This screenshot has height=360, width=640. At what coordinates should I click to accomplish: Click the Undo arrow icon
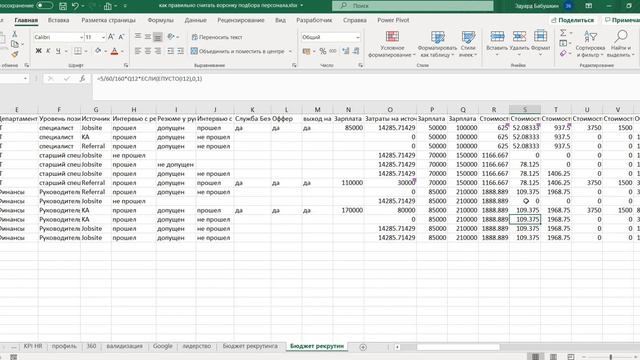[x=75, y=6]
